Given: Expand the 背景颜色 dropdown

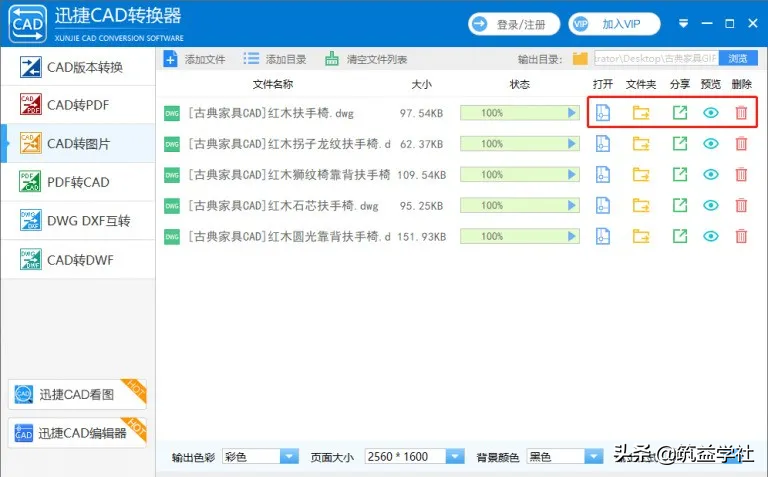Looking at the screenshot, I should click(594, 456).
